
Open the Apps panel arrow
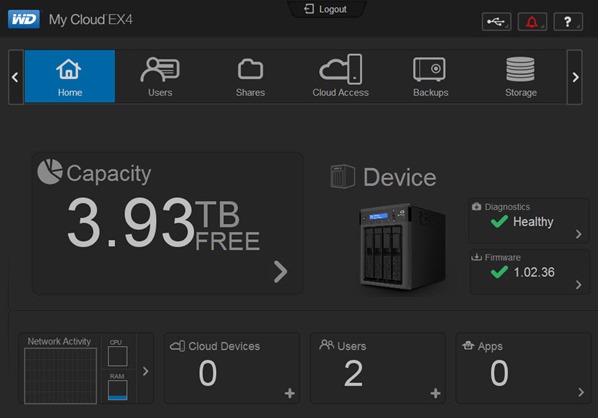[581, 392]
